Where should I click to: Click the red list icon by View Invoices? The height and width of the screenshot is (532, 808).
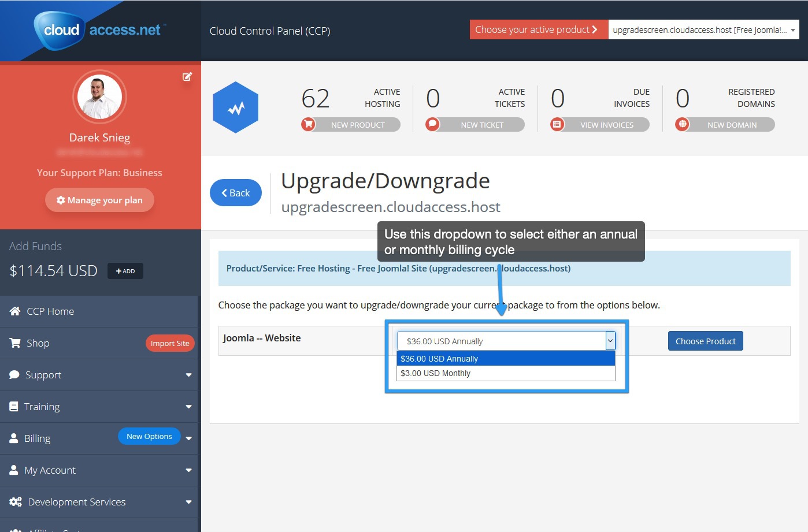pos(557,124)
